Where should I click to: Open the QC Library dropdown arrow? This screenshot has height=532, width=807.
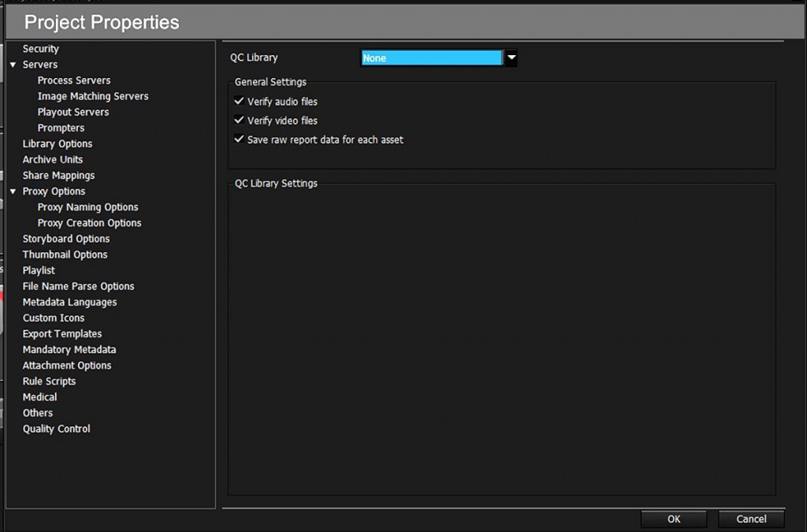[511, 58]
